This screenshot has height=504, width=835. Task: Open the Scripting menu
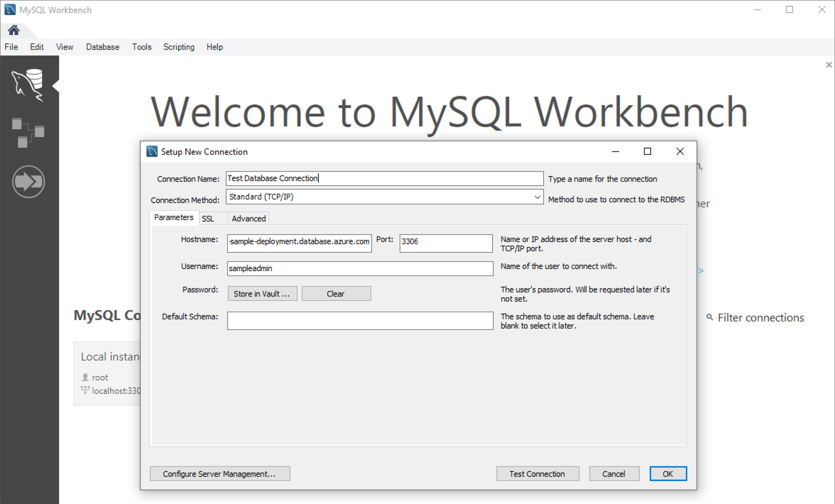(179, 47)
